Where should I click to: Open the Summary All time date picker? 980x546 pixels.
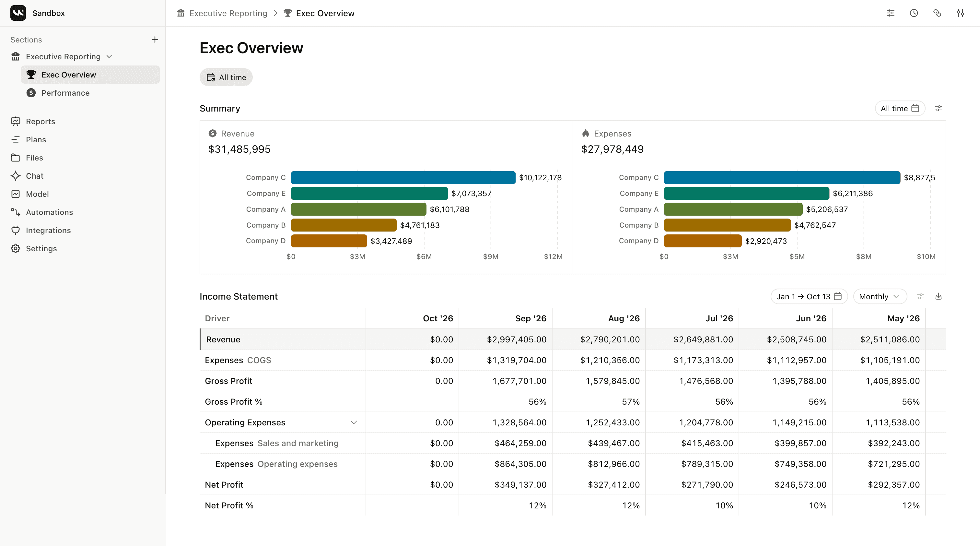[900, 108]
